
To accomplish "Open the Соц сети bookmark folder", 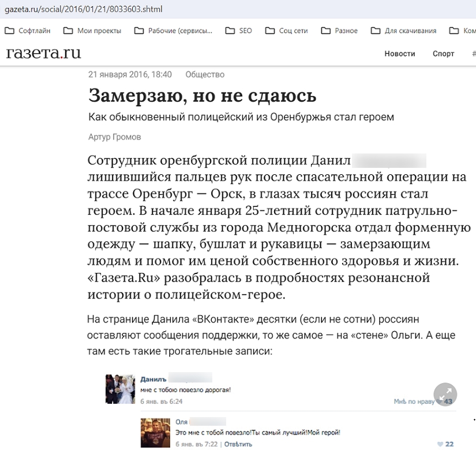I will click(x=286, y=31).
